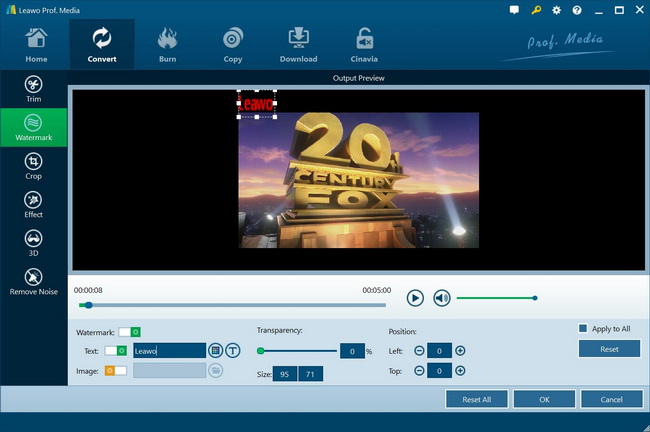Increase the Left position value
The height and width of the screenshot is (432, 650).
point(460,350)
